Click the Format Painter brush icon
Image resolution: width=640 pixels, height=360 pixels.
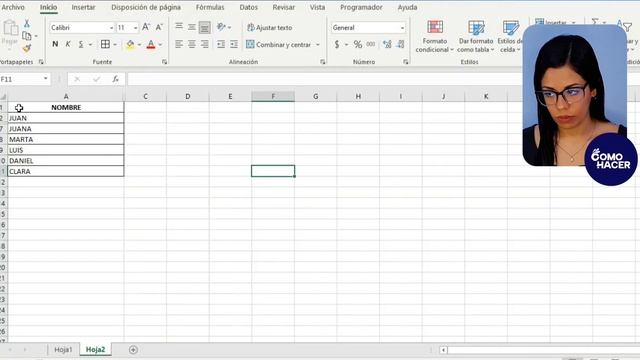click(x=27, y=49)
